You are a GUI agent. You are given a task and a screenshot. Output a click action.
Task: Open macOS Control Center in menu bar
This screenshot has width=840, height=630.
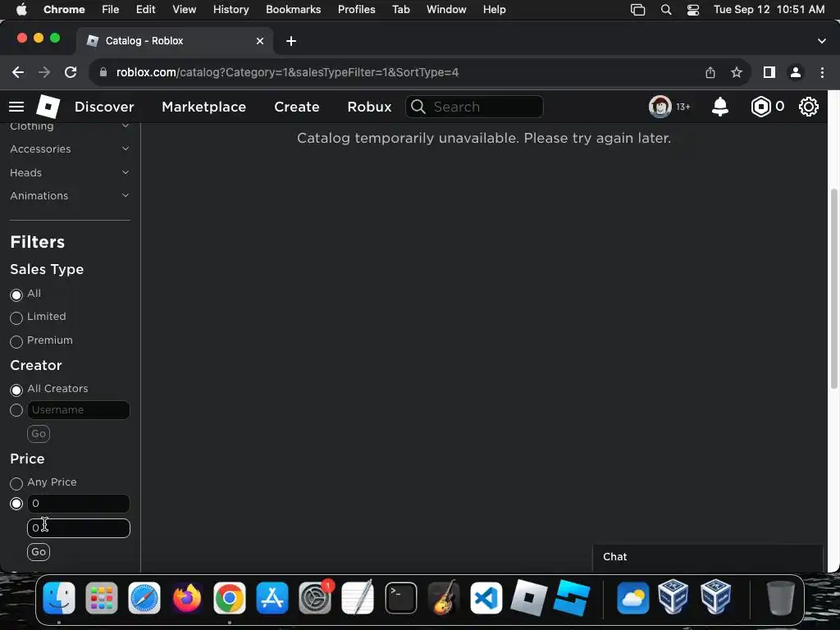(692, 10)
